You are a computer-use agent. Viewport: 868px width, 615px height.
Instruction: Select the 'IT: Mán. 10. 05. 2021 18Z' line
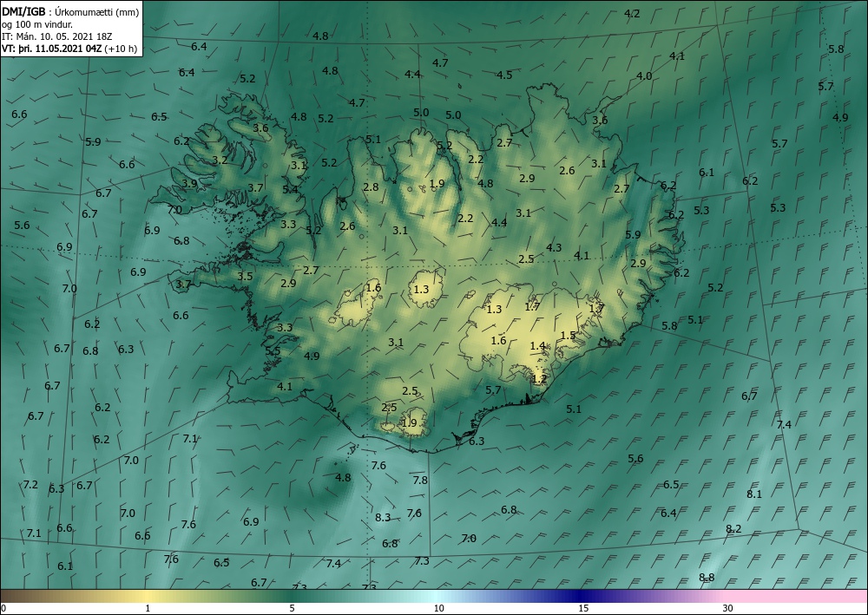[x=57, y=36]
